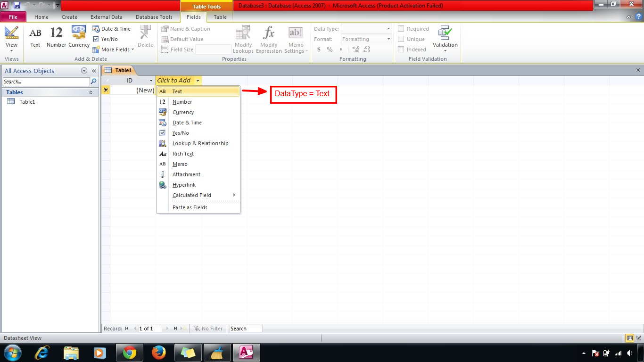Click the record Search box
The width and height of the screenshot is (644, 362).
pos(245,329)
